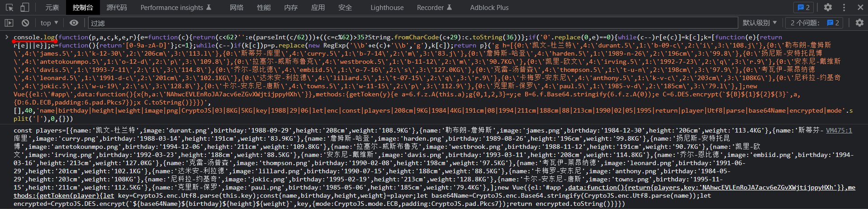868x209 pixels.
Task: Switch to the 网络 tab
Action: coord(237,8)
